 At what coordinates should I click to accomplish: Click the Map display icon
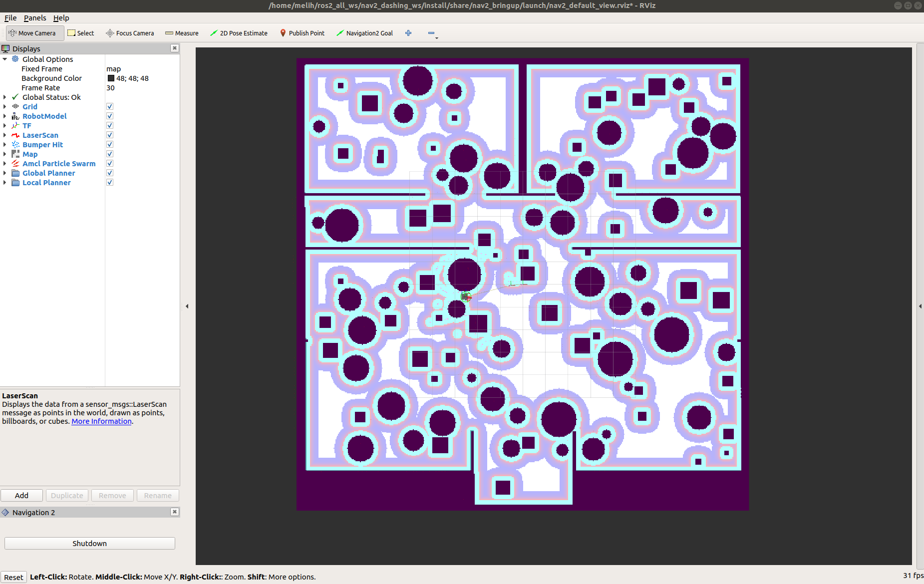point(15,154)
